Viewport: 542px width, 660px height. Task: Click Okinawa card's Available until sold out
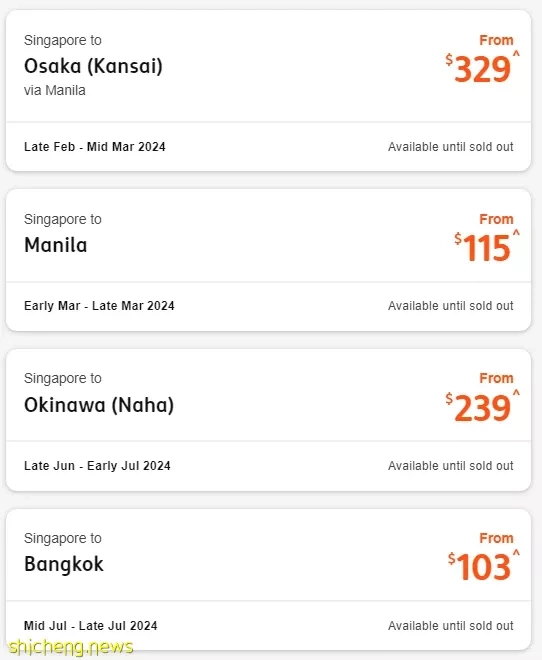click(451, 466)
